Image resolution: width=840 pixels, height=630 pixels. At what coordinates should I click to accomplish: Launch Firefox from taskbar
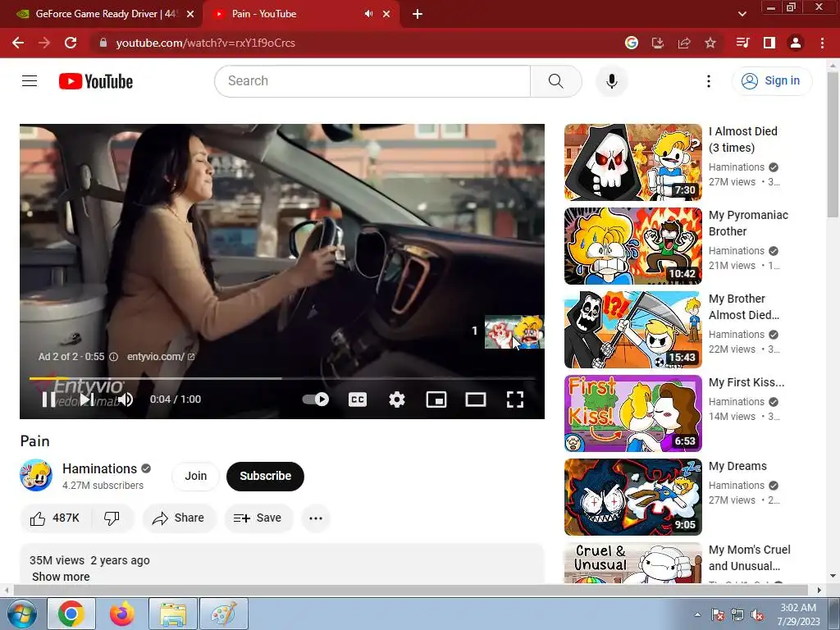(x=122, y=614)
